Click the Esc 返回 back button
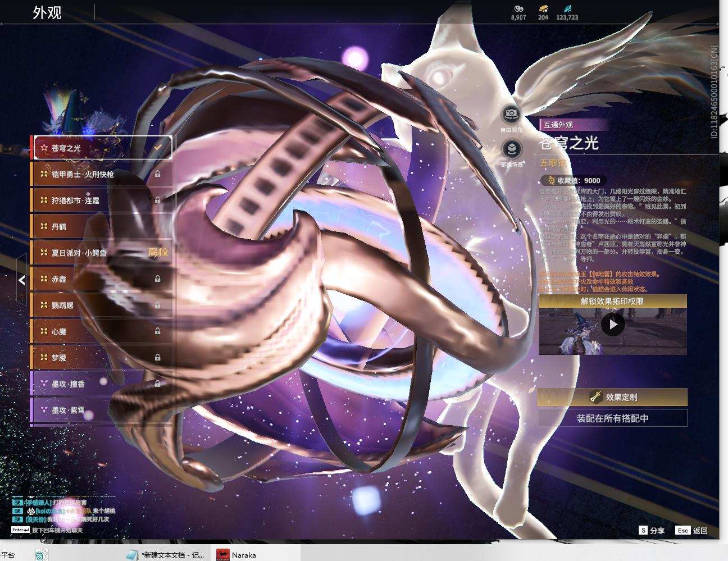The height and width of the screenshot is (561, 728). [x=692, y=531]
